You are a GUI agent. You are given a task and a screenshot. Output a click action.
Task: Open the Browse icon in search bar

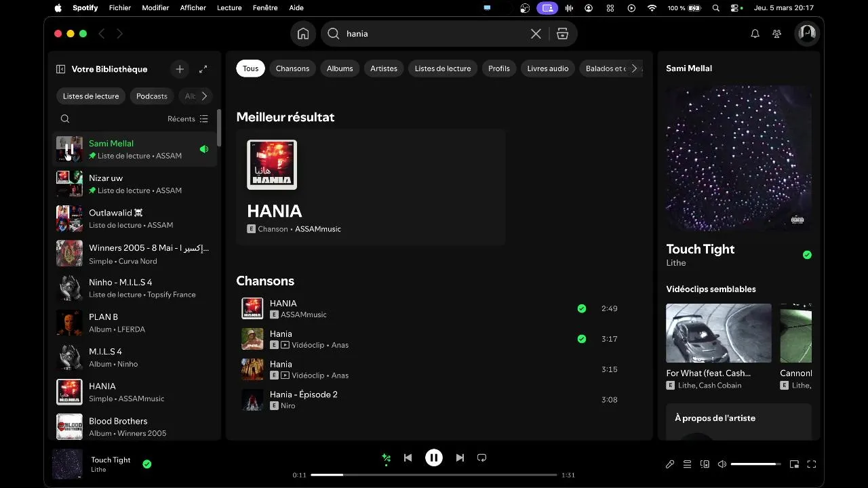[x=562, y=34]
